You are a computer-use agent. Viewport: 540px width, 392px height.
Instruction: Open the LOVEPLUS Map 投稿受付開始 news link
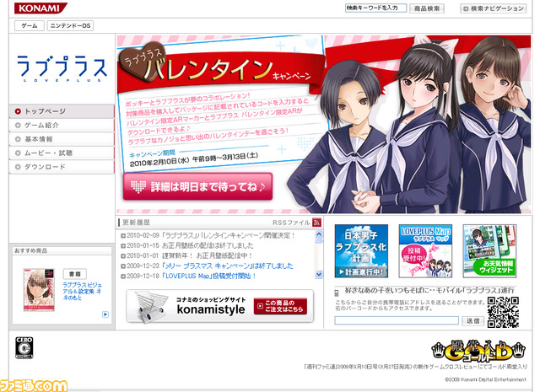point(209,276)
